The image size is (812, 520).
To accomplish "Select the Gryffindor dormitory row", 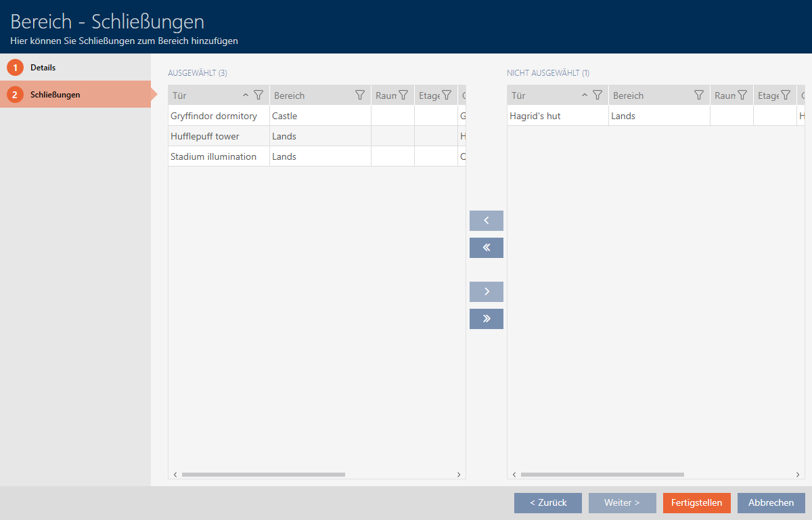I will (214, 116).
